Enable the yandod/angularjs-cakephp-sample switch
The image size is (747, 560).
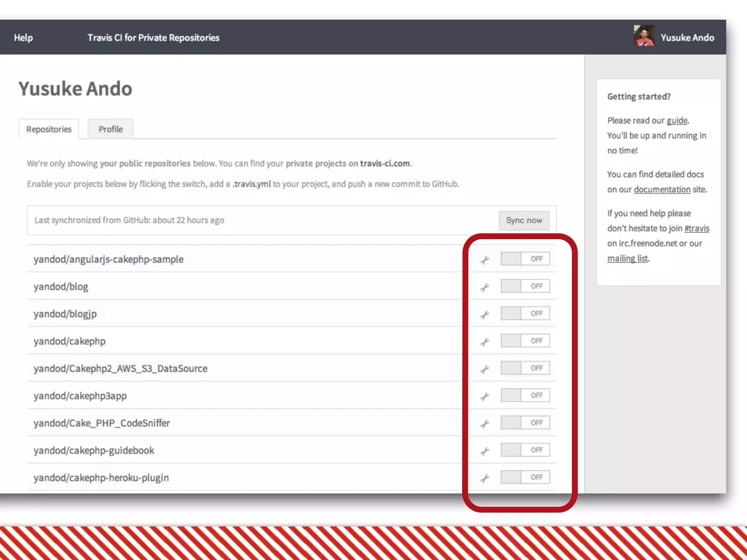point(525,259)
